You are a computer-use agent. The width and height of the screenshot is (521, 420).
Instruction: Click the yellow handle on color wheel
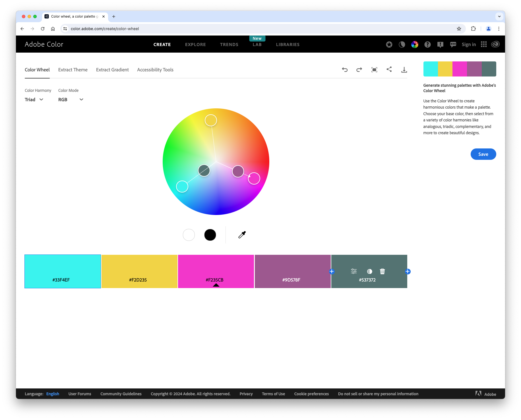click(211, 120)
